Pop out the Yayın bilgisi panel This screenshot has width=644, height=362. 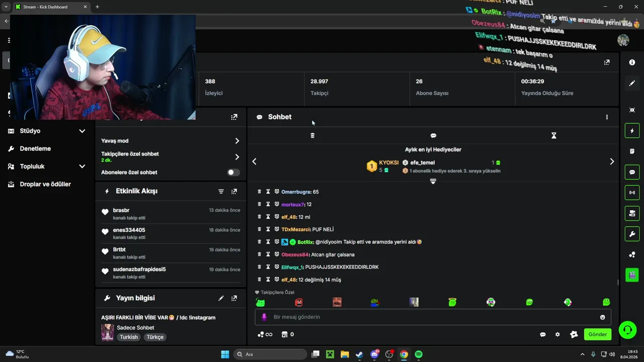(x=234, y=298)
